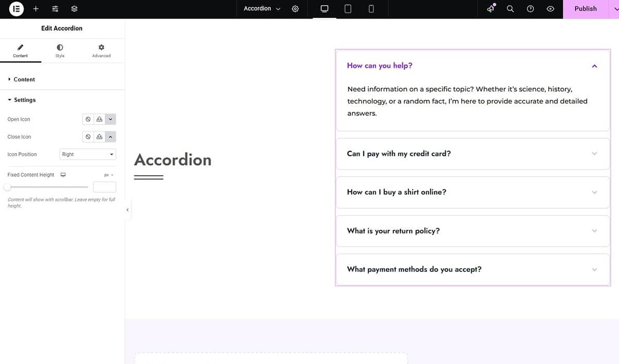Click the Fixed Content Height slider handle
Image resolution: width=619 pixels, height=364 pixels.
click(7, 187)
